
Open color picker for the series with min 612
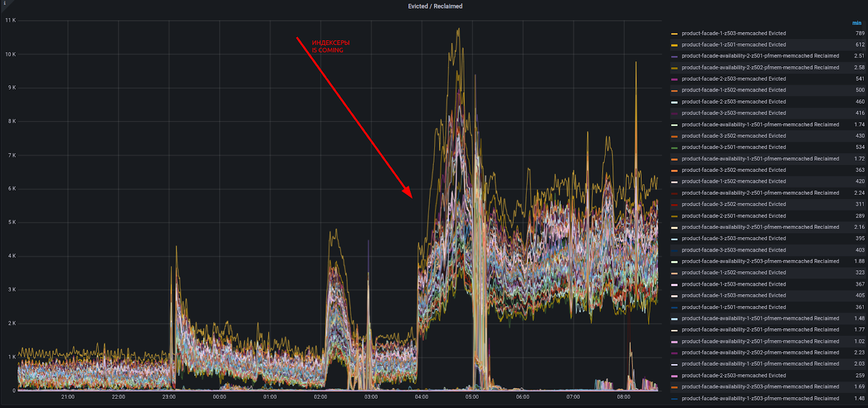(x=674, y=45)
